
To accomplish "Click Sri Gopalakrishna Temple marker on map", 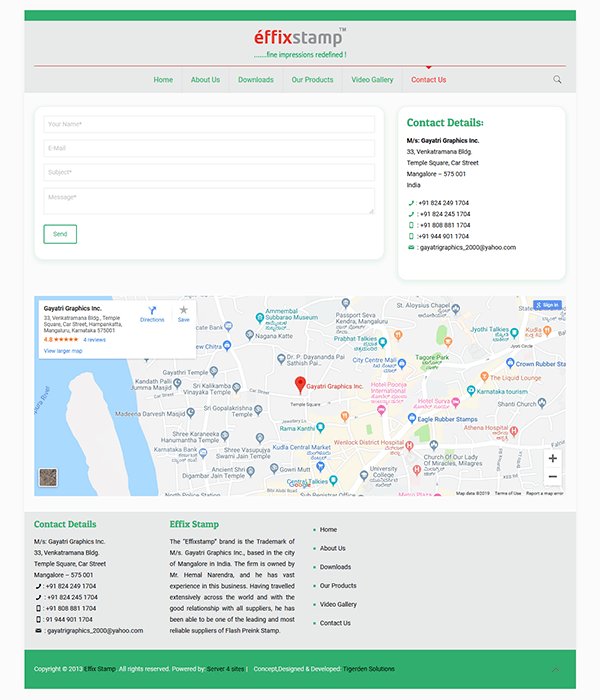I will (258, 409).
